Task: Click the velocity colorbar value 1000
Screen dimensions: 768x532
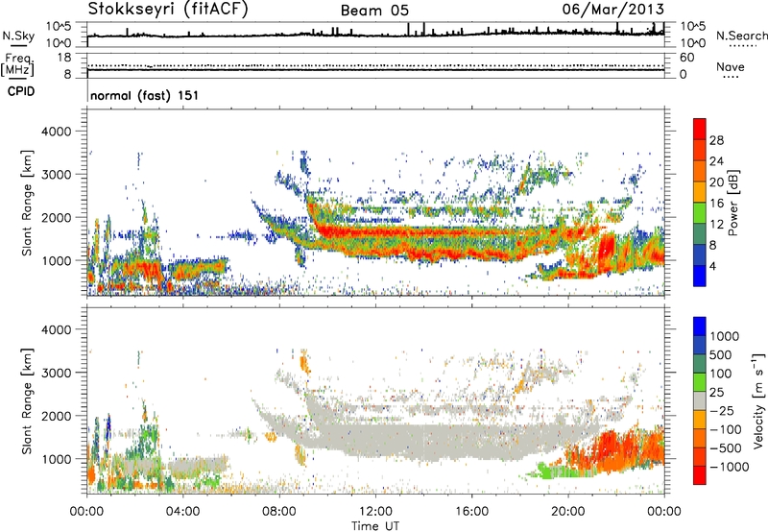Action: coord(725,336)
